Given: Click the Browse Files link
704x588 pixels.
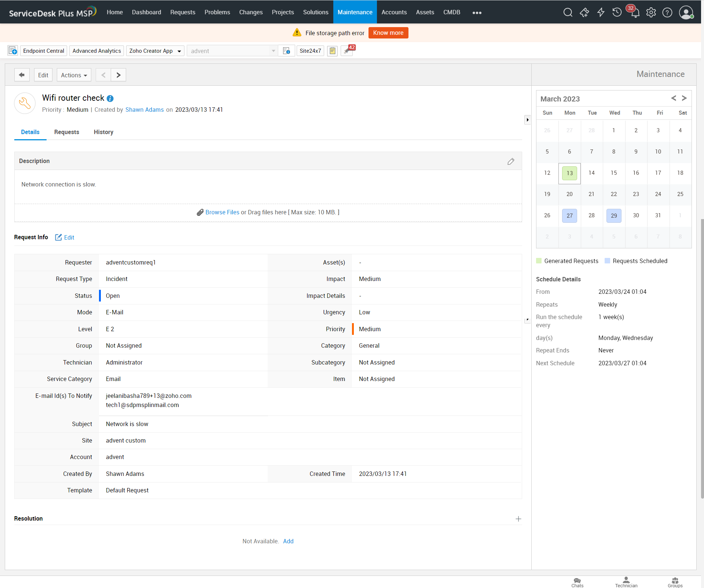Looking at the screenshot, I should point(222,212).
